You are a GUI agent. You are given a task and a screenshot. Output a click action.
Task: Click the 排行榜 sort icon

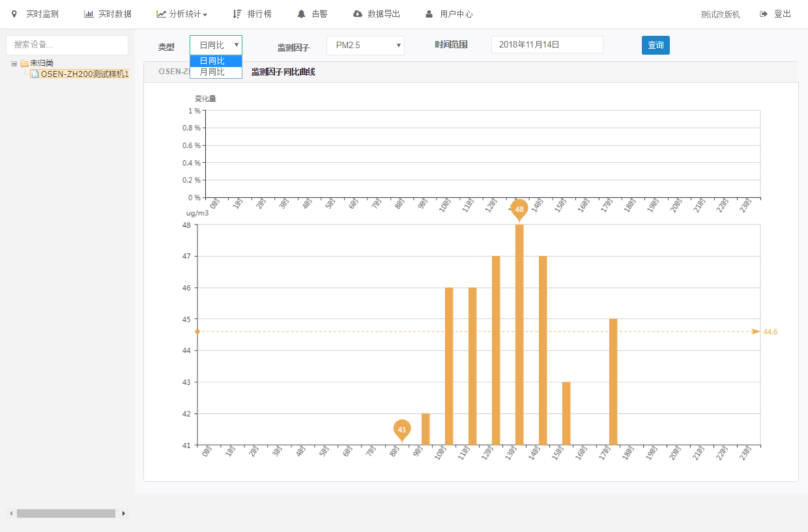click(x=237, y=14)
